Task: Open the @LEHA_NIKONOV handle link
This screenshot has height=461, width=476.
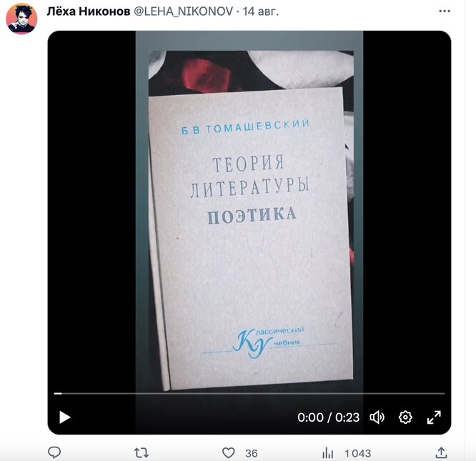Action: point(183,11)
